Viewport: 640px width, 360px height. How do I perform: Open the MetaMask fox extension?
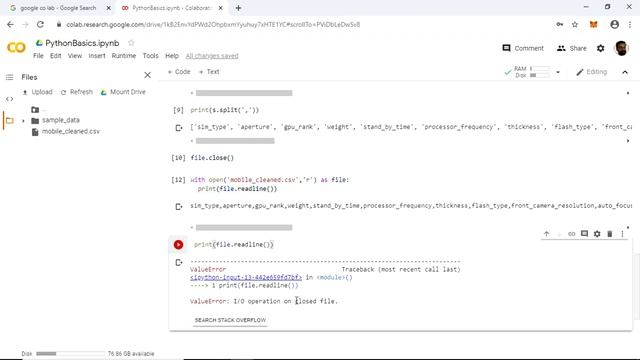click(593, 24)
